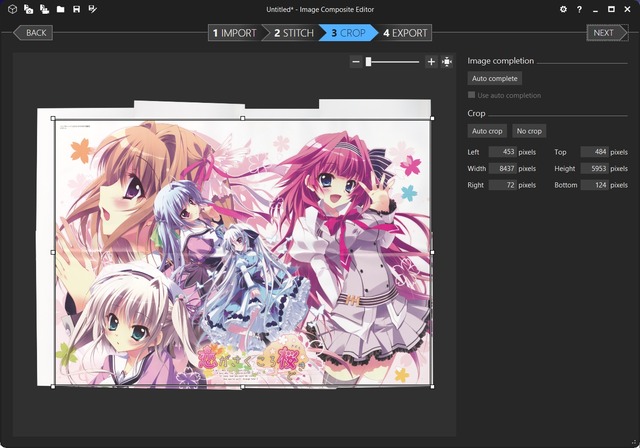Close the Image Composite Editor window

point(627,9)
